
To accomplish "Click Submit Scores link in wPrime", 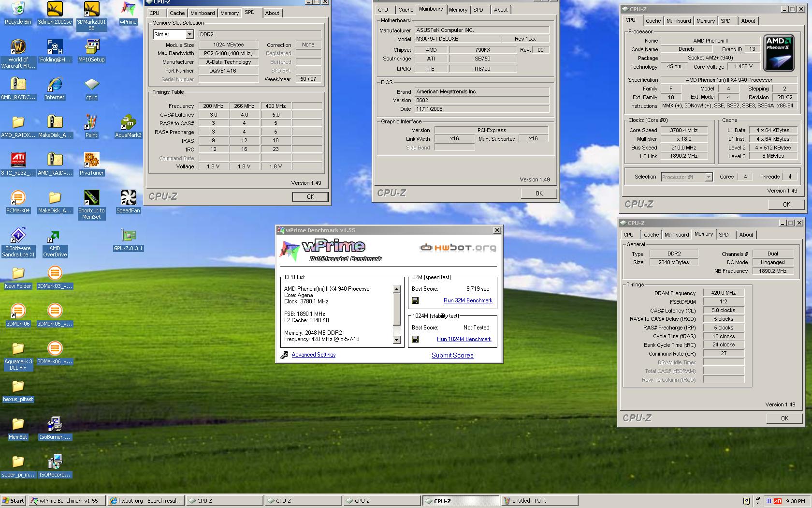I will 452,355.
